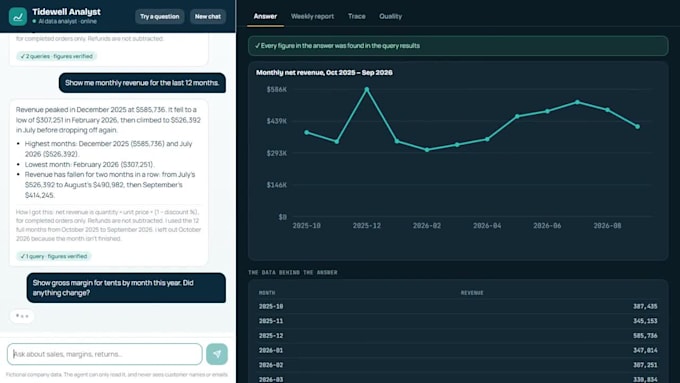Screen dimensions: 680x383
Task: Click the '1 query · figures verified' badge
Action: click(x=54, y=256)
